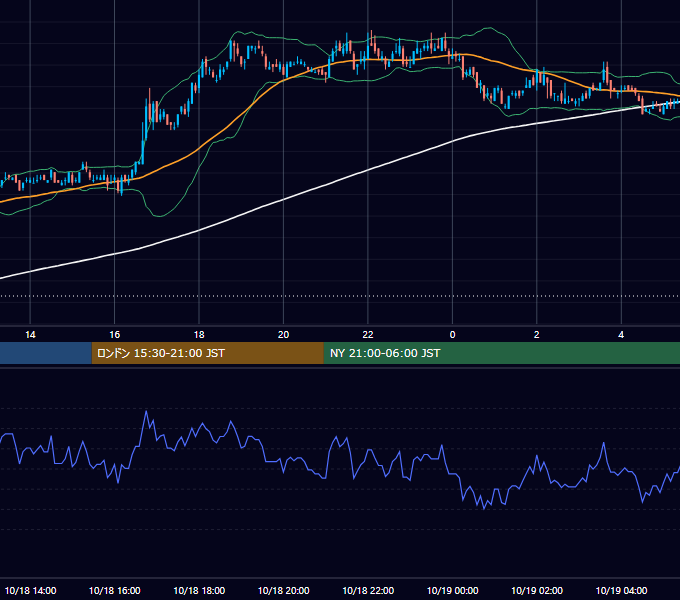Screen dimensions: 680x600
Task: Click the 10/19 04:00 date label
Action: 621,591
